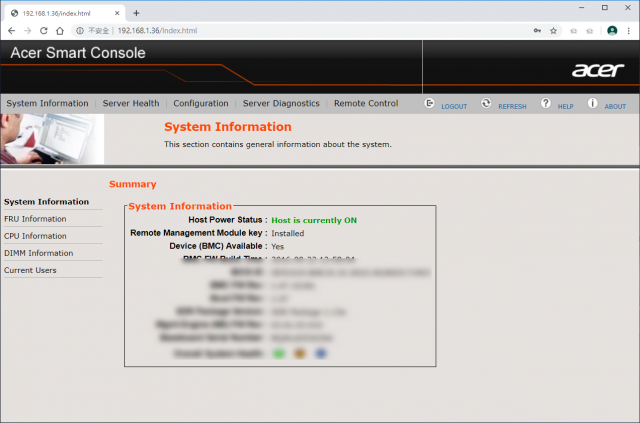This screenshot has height=423, width=640.
Task: Open Current Users in the sidebar
Action: pos(30,270)
